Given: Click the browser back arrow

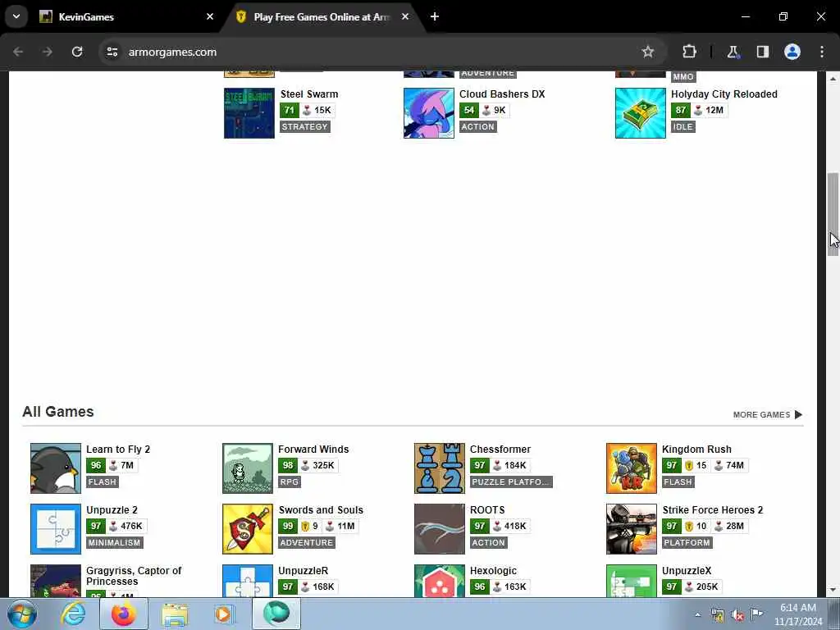Looking at the screenshot, I should (x=18, y=52).
